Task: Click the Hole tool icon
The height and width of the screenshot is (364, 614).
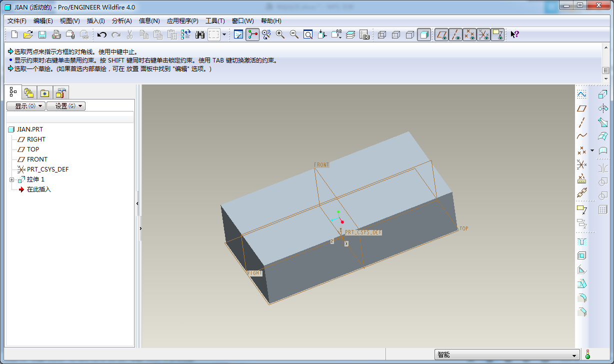Action: (x=581, y=241)
